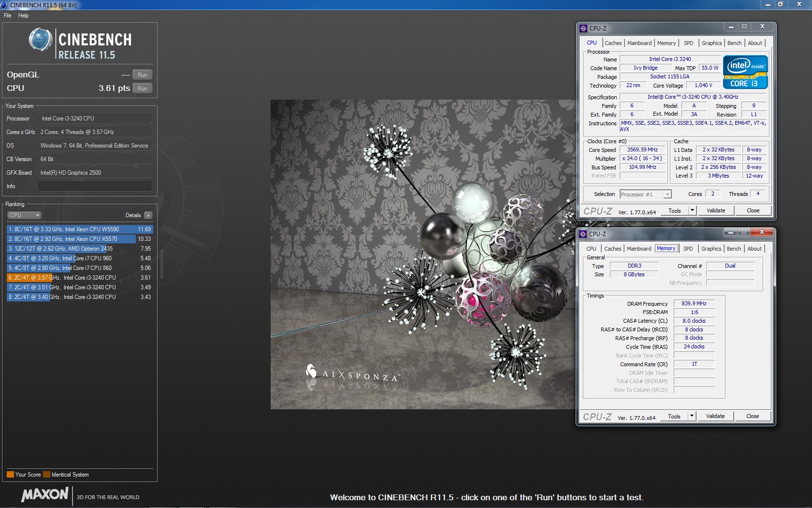Click the bottom CPU-Z window title icon
Viewport: 812px width, 508px height.
pyautogui.click(x=583, y=234)
